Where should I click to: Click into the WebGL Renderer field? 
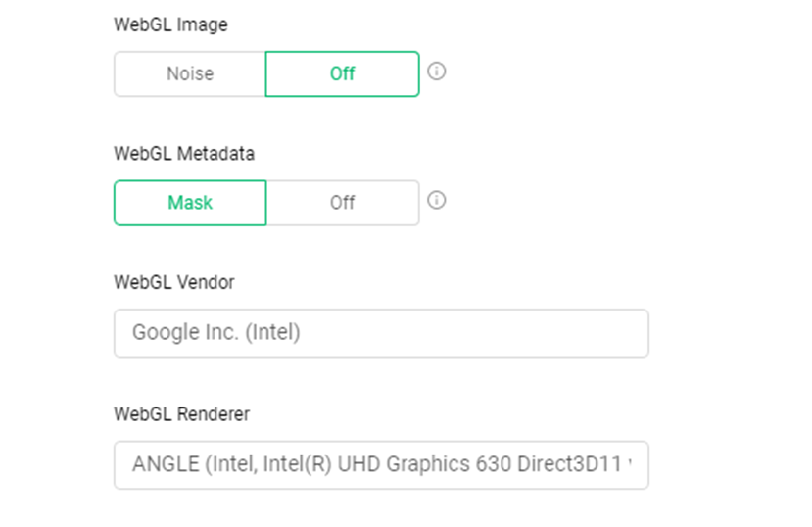[381, 464]
